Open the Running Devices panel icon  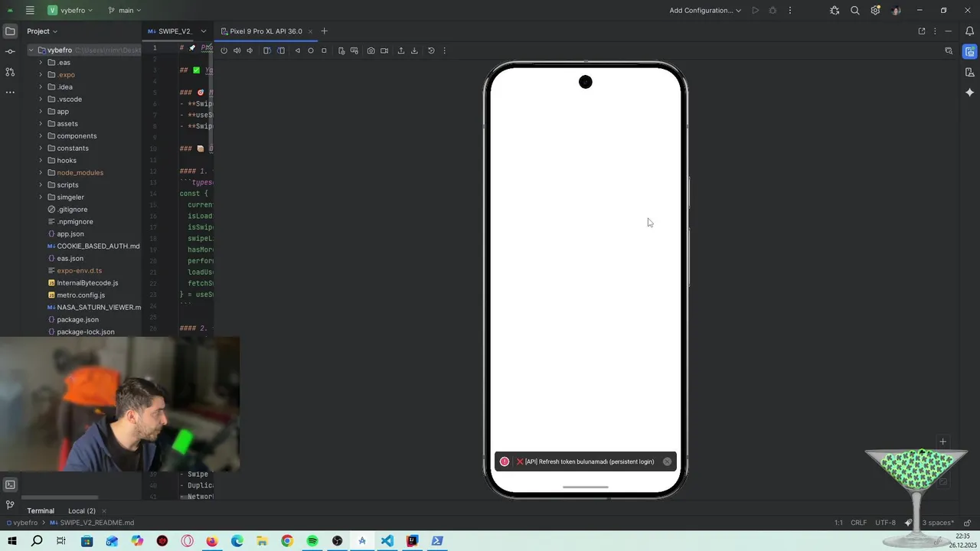click(969, 51)
